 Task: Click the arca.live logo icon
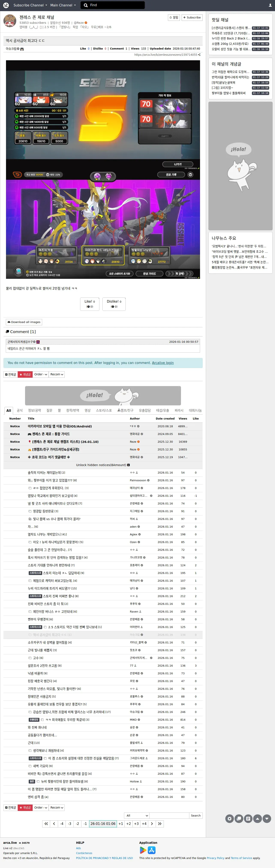pyautogui.click(x=6, y=5)
